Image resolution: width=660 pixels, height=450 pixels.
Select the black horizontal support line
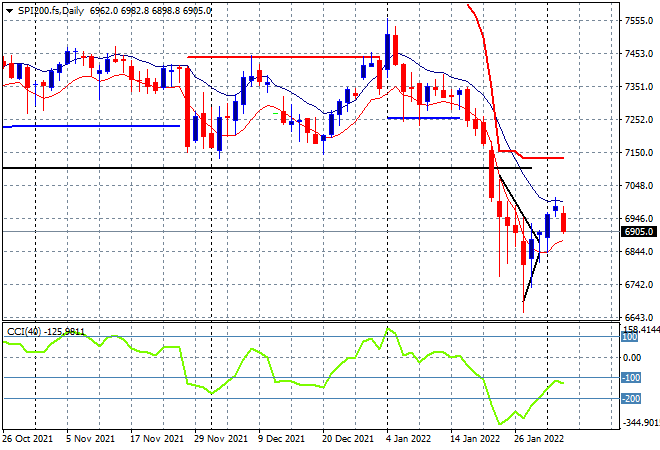267,168
